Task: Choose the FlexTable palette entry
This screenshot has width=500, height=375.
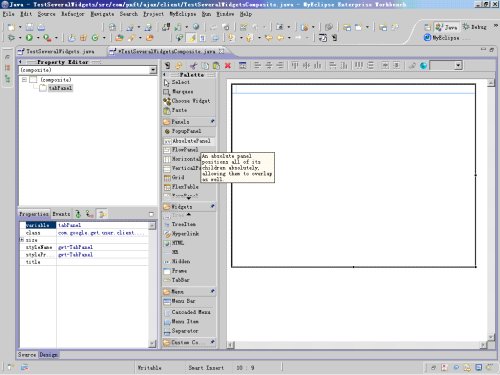Action: point(181,187)
